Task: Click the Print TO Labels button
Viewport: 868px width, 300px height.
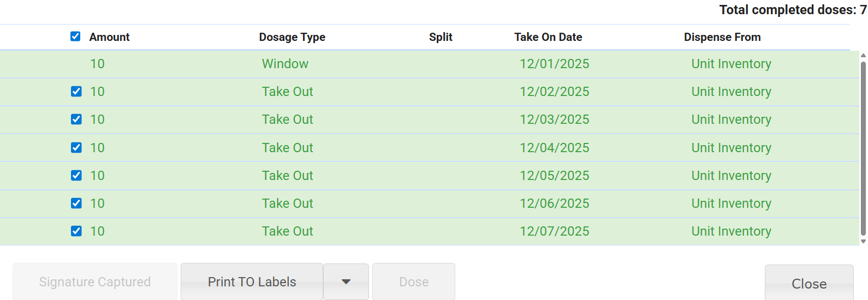Action: click(252, 281)
